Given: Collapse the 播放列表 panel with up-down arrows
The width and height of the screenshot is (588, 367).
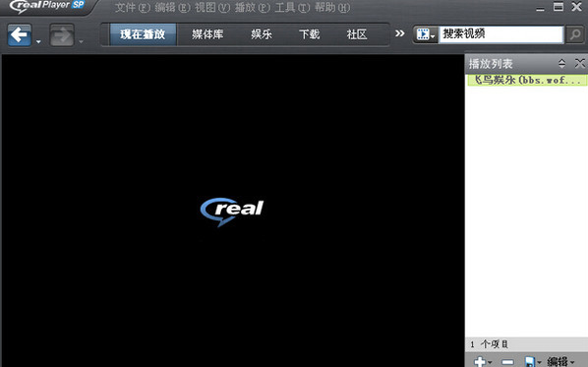Looking at the screenshot, I should [x=561, y=63].
